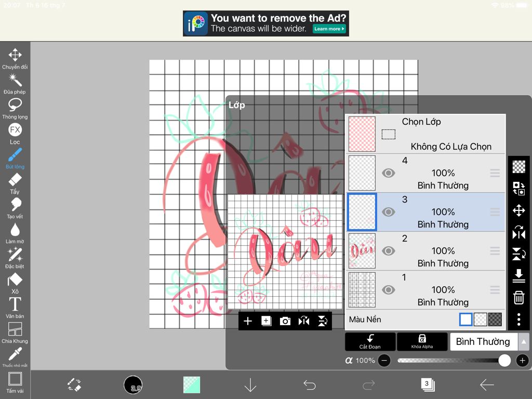Image resolution: width=532 pixels, height=399 pixels.
Task: Select layer 4 row
Action: click(x=425, y=173)
